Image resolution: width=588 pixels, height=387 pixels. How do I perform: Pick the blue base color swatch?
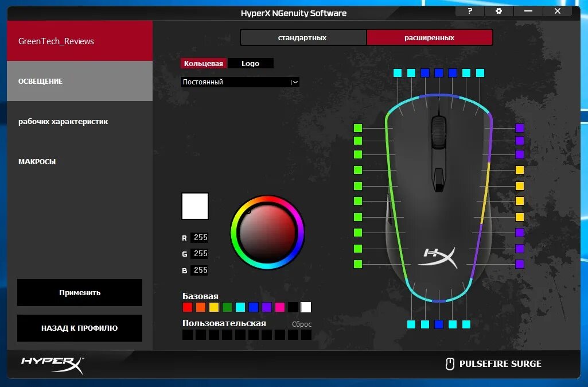point(254,307)
